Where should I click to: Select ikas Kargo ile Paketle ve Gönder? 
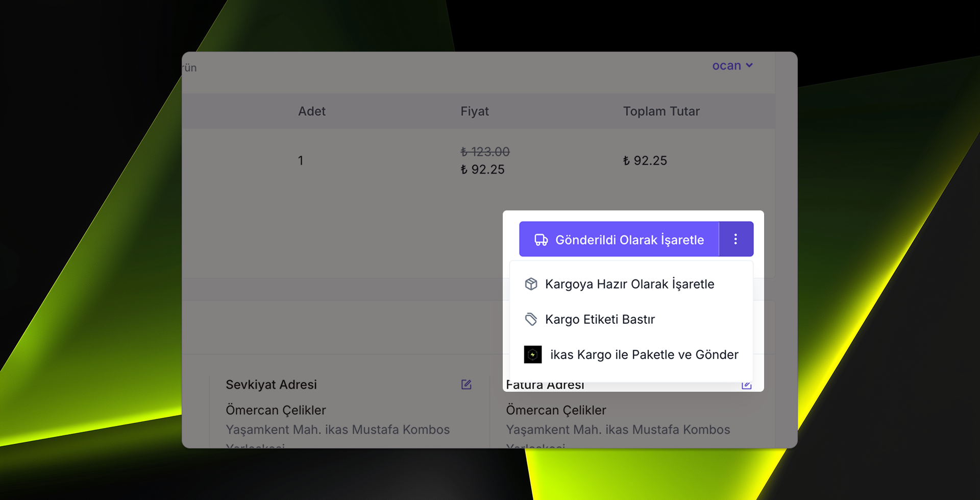click(x=644, y=354)
